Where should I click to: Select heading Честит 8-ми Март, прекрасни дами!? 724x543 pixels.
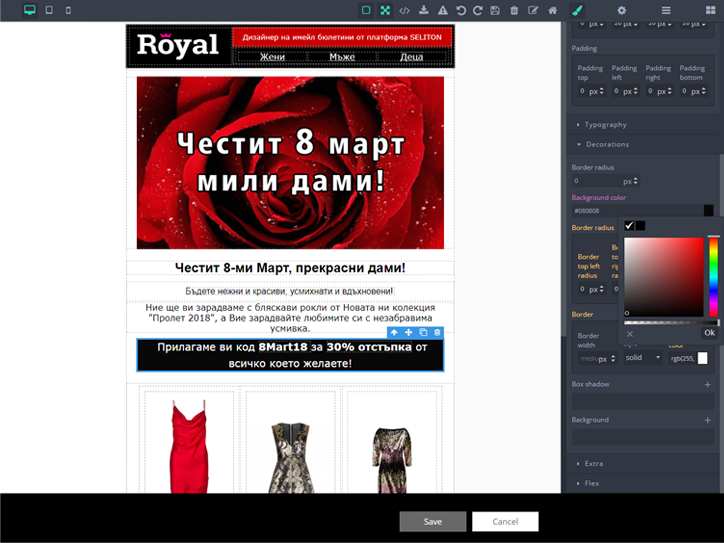click(x=290, y=268)
